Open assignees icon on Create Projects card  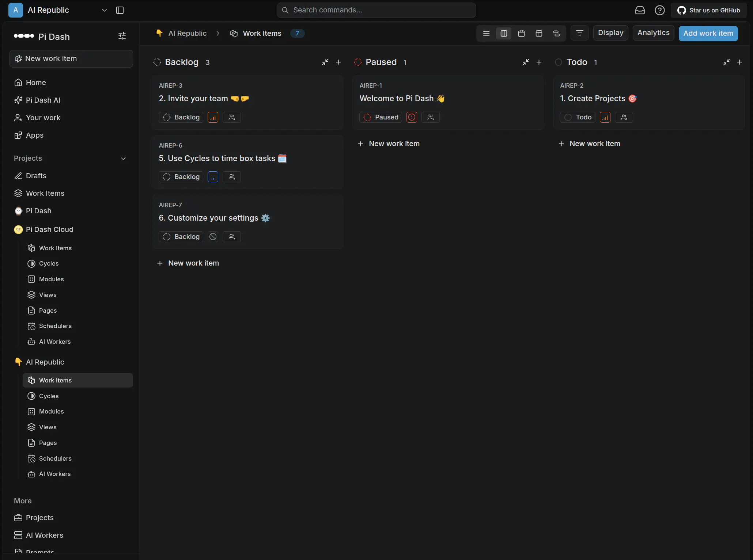pyautogui.click(x=624, y=117)
